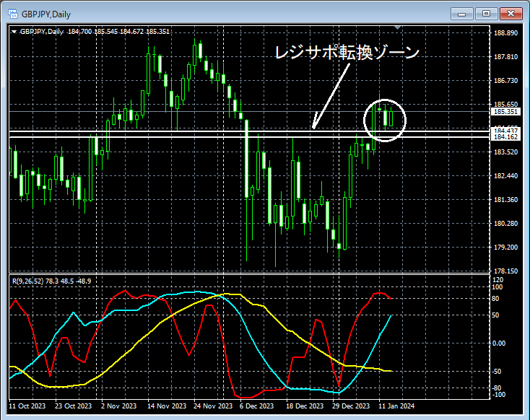The width and height of the screenshot is (530, 420).
Task: Click the GBPJPY,Daily OHLC header text
Action: (95, 32)
